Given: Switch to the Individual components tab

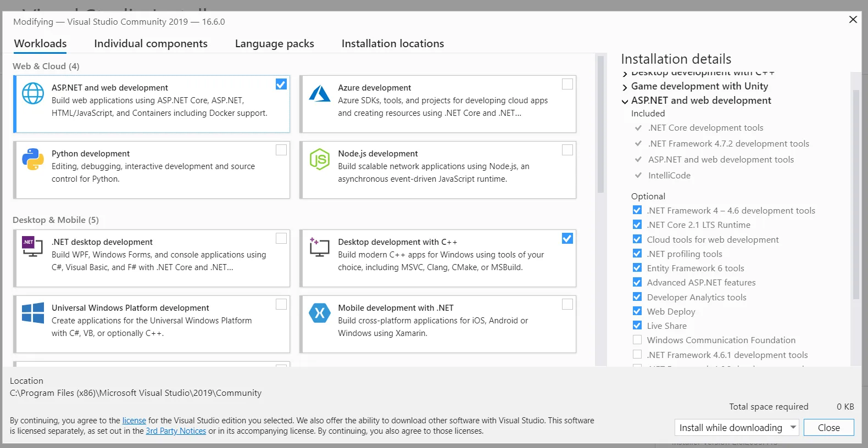Looking at the screenshot, I should [151, 43].
